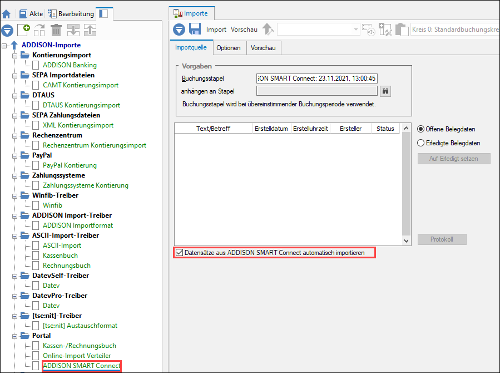This screenshot has height=373, width=500.
Task: Collapse the Kontierungsimport folder node
Action: tap(14, 55)
